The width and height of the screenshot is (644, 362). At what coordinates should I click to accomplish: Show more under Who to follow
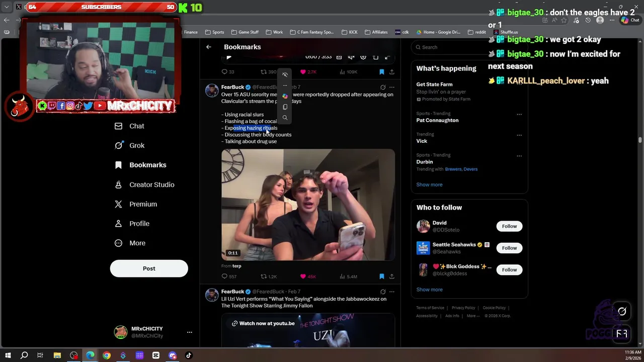tap(429, 290)
